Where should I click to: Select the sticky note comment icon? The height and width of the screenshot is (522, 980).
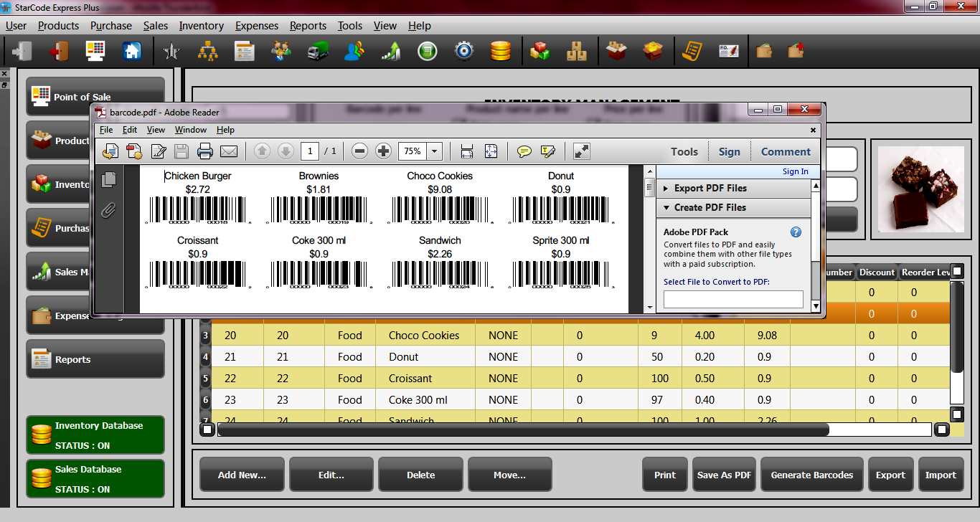[x=524, y=151]
